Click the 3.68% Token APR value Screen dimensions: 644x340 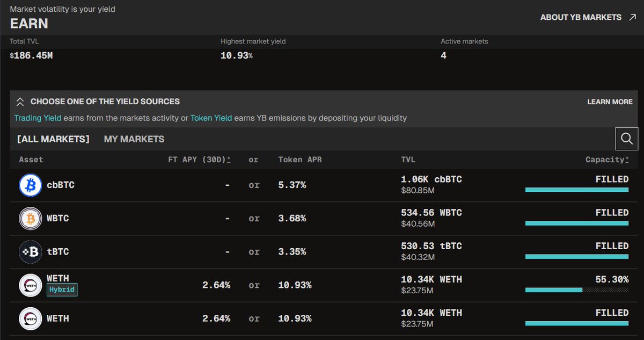point(292,218)
